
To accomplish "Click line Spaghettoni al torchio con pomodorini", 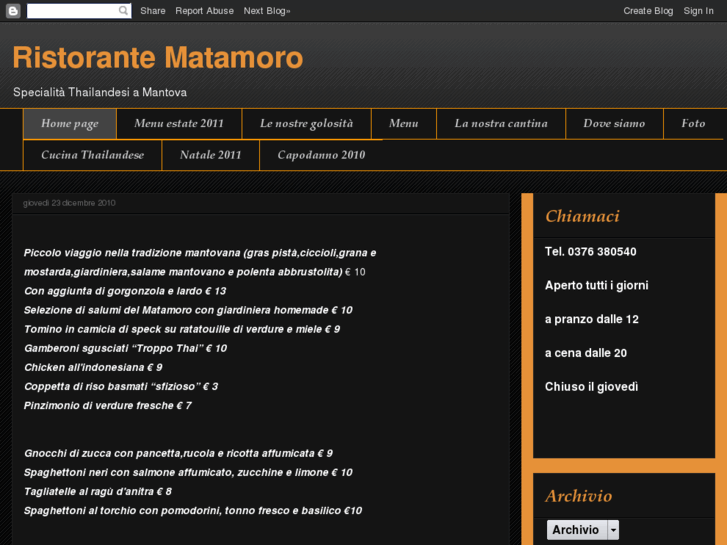I will pos(192,511).
